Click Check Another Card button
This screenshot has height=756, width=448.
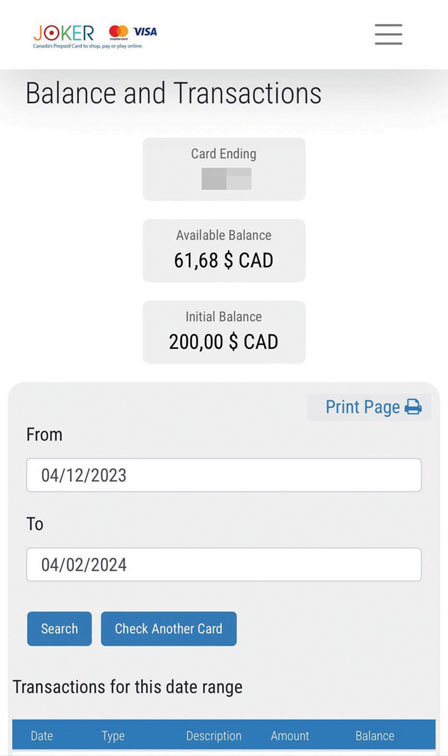[169, 629]
